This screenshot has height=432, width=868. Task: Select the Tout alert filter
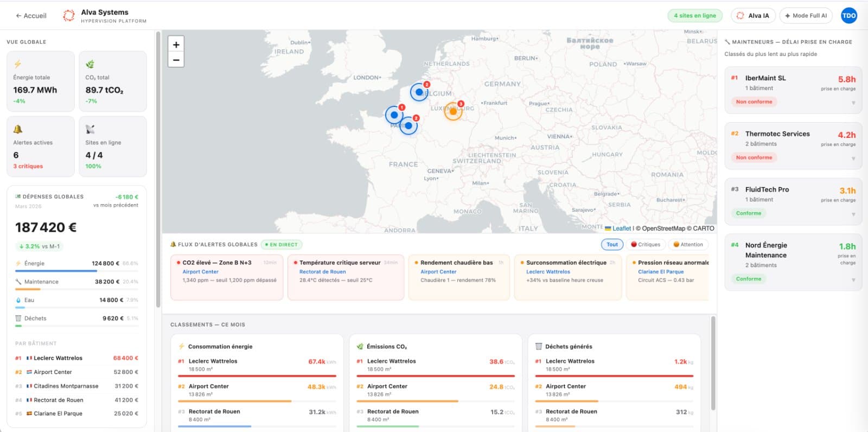[612, 245]
